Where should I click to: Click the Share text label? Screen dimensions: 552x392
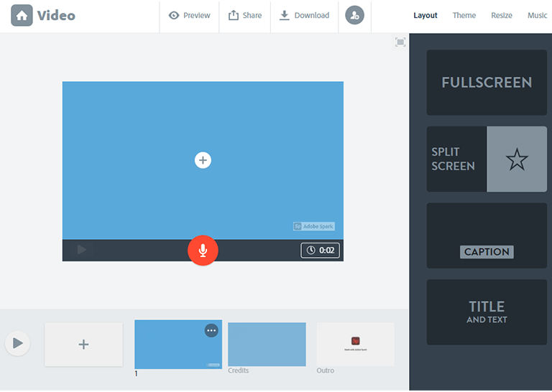(x=252, y=16)
